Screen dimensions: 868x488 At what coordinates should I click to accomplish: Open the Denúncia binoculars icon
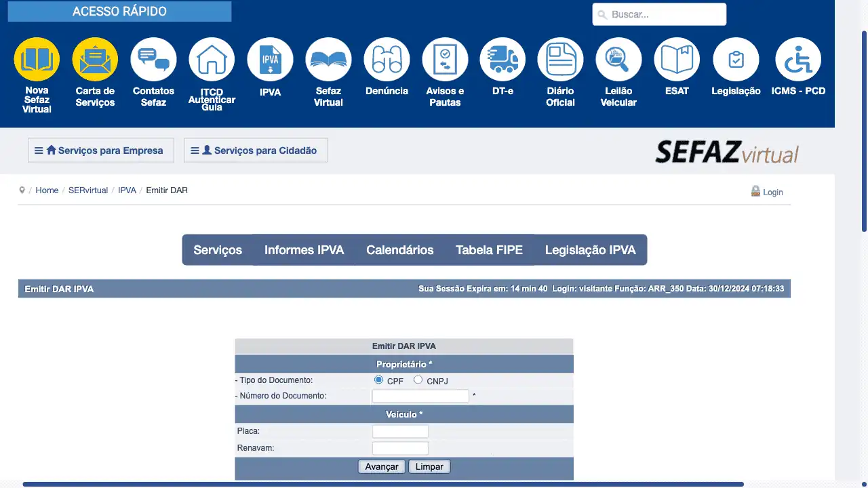(387, 60)
